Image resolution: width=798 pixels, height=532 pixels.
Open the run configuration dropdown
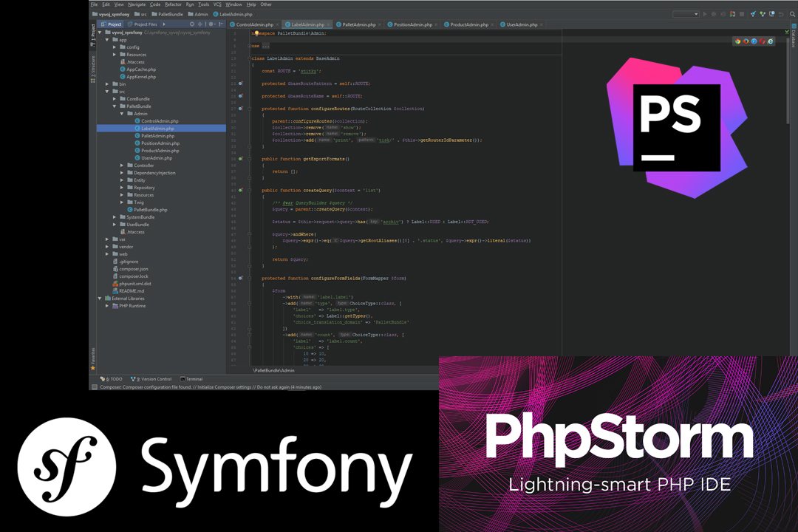[x=686, y=14]
